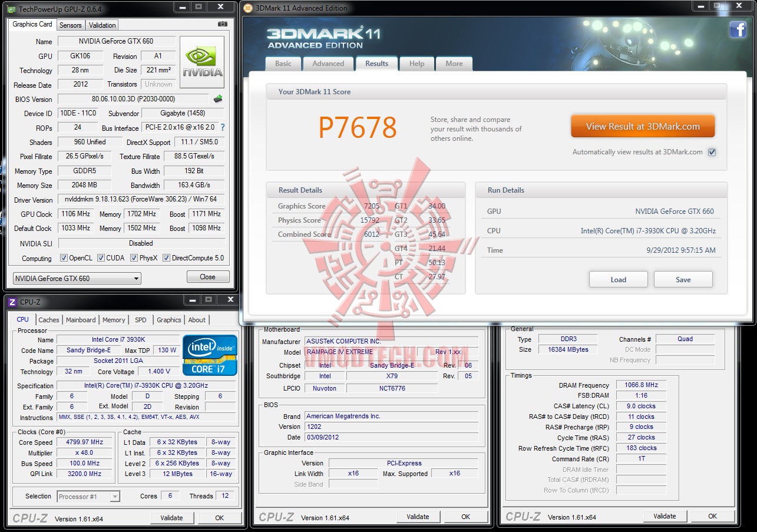Screen dimensions: 757x532
Task: Click the Graphics Score value 7205
Action: point(372,206)
